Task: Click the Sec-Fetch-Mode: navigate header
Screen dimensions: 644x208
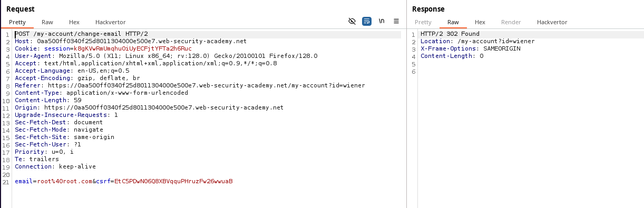Action: (x=59, y=130)
